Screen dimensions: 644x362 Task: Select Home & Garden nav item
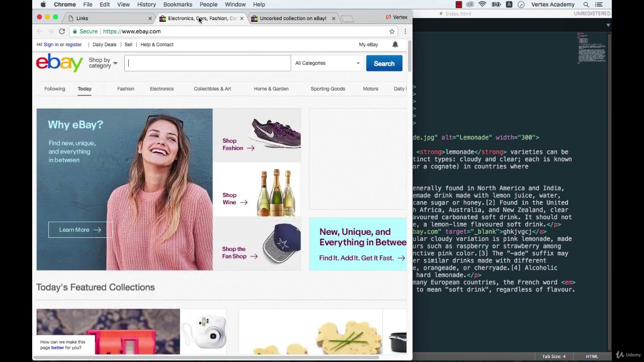pyautogui.click(x=271, y=88)
